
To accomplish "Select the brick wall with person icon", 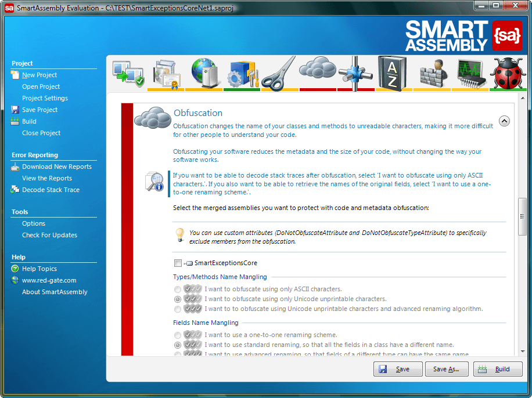I will [433, 73].
